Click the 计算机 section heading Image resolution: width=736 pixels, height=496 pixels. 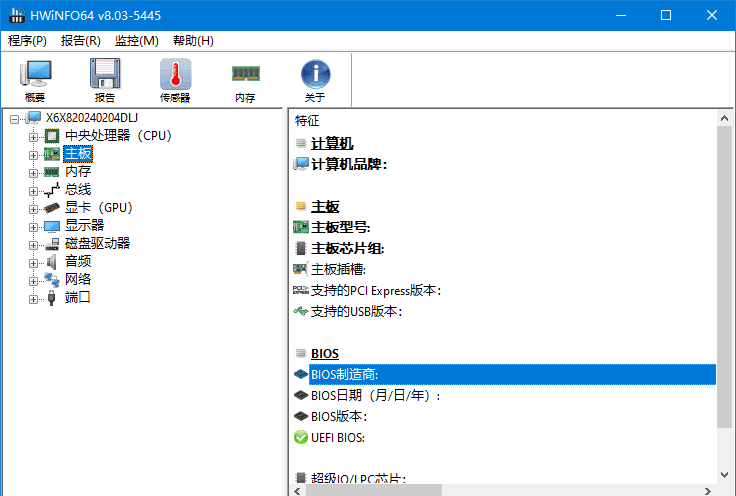point(332,144)
